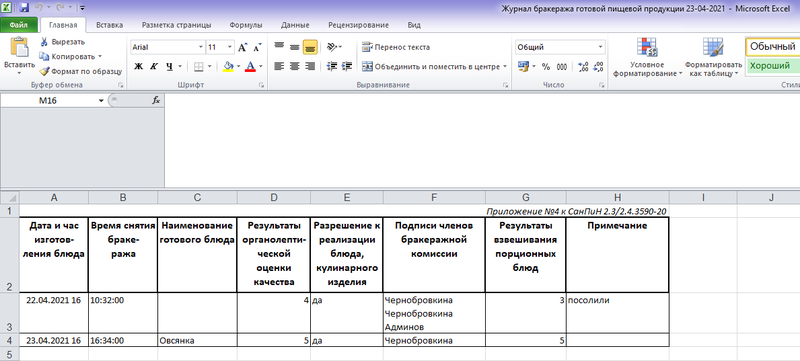Click the Copy command
The width and height of the screenshot is (800, 361).
coord(70,57)
